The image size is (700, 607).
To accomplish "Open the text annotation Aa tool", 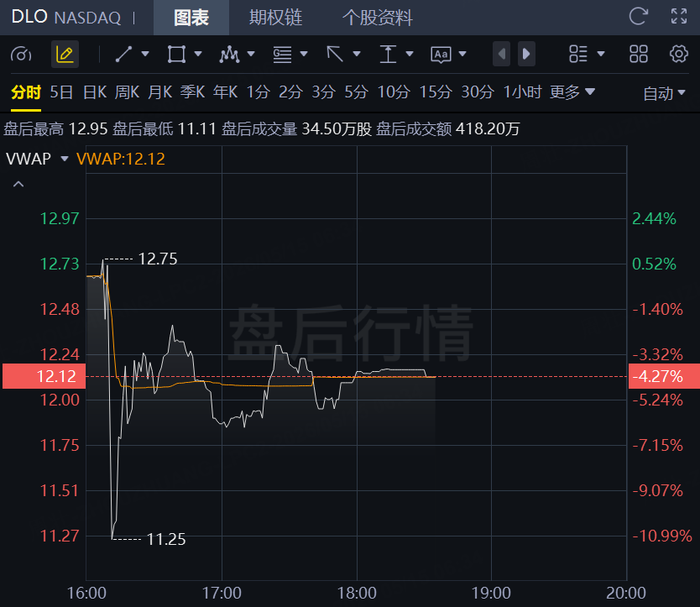I will click(441, 55).
